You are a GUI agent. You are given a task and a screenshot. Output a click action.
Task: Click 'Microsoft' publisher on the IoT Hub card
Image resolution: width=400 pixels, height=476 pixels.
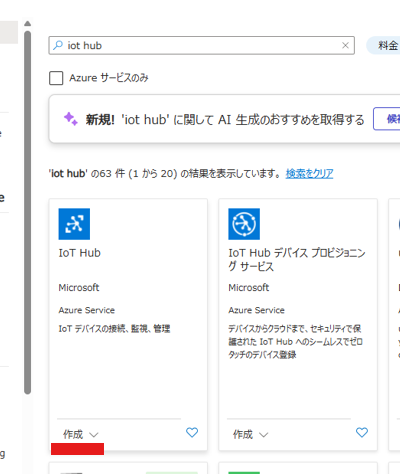coord(79,287)
